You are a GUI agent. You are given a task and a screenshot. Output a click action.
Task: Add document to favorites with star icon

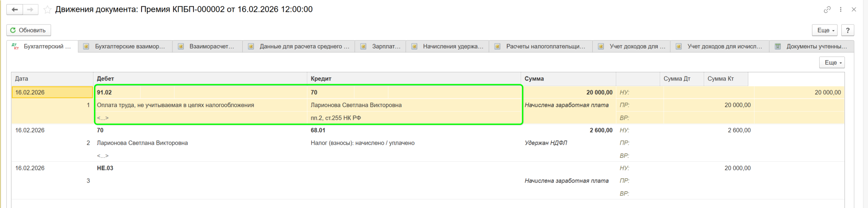(47, 9)
